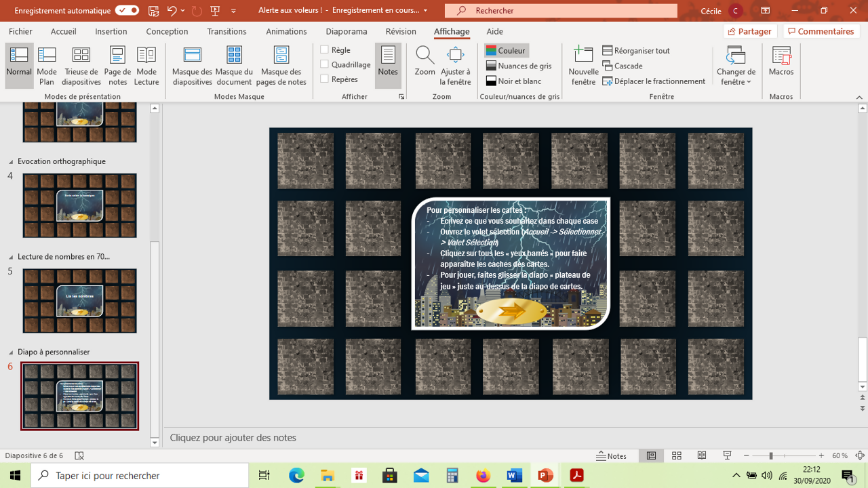This screenshot has height=488, width=868.
Task: Launch Mode Lecture view
Action: coord(146,66)
